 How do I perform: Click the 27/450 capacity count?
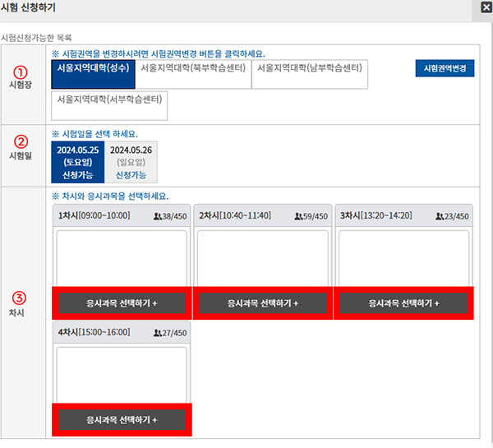pos(174,333)
